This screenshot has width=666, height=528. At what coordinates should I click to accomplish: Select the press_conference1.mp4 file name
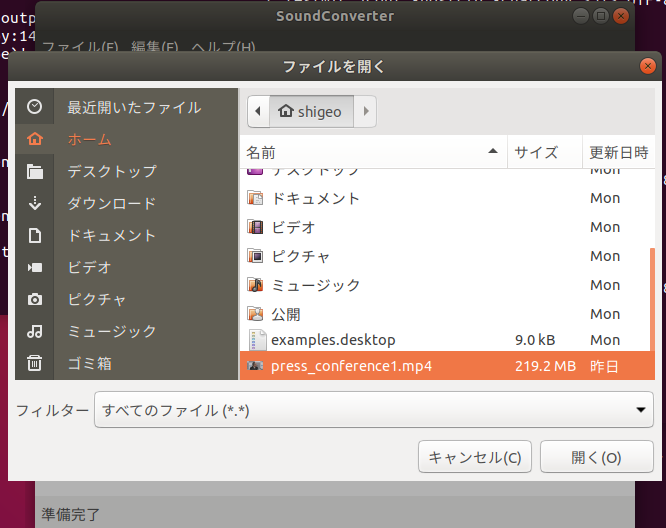(351, 366)
